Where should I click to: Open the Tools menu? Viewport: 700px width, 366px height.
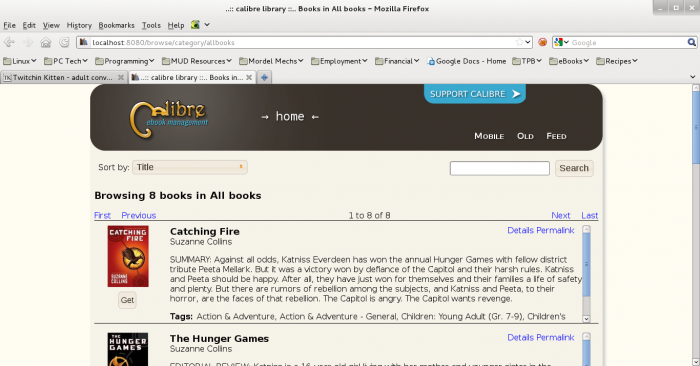(x=151, y=25)
